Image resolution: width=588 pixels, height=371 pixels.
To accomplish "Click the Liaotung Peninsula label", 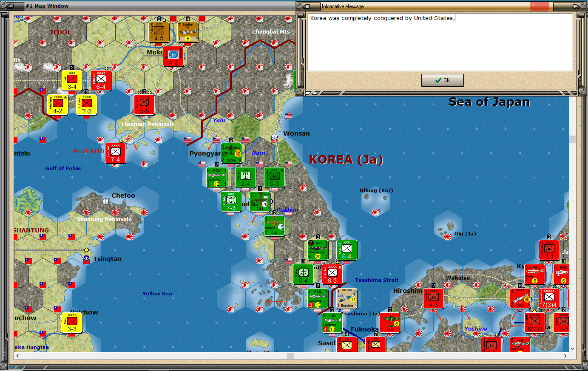I will pyautogui.click(x=148, y=124).
